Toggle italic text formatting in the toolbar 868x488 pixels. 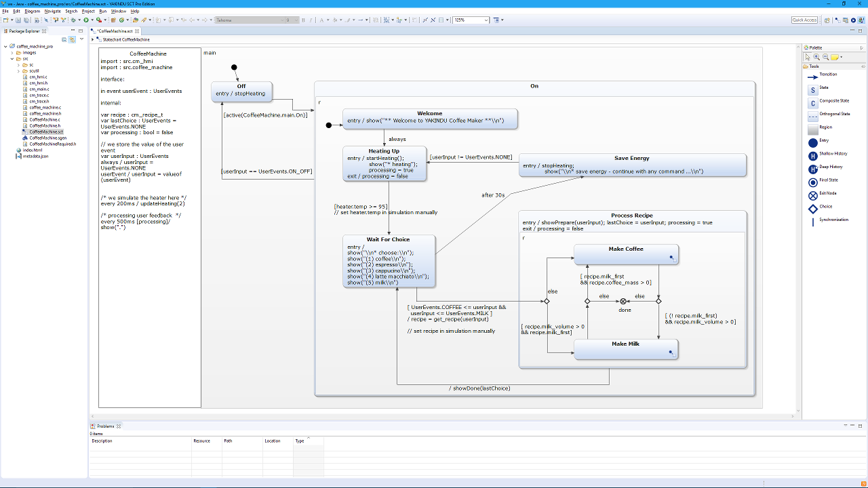coord(311,20)
